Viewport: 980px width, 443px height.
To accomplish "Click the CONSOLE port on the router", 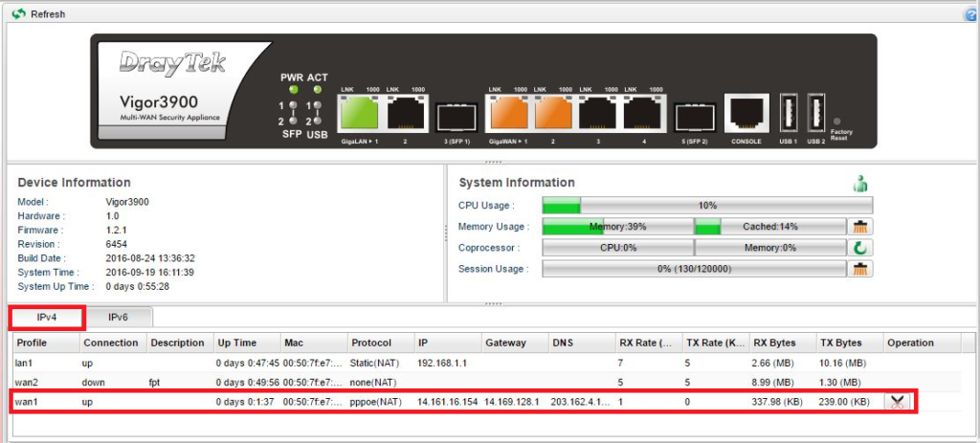I will (746, 115).
